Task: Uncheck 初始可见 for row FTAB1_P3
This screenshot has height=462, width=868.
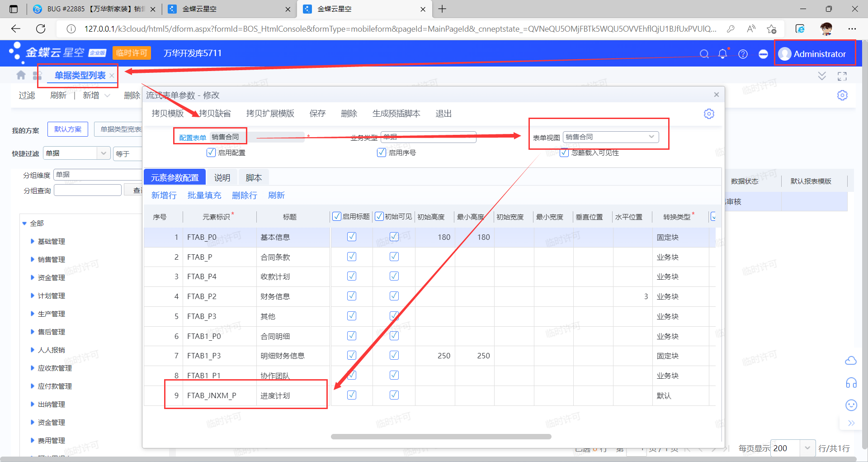Action: (x=394, y=355)
